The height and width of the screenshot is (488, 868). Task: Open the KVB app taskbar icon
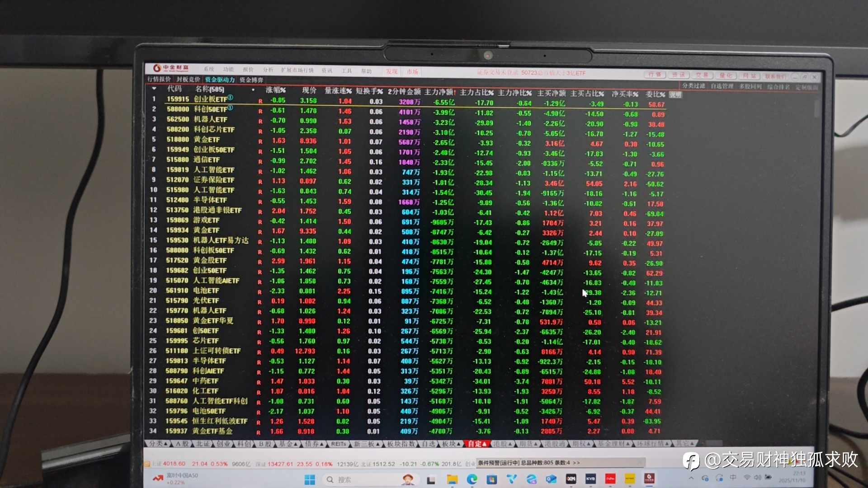590,479
